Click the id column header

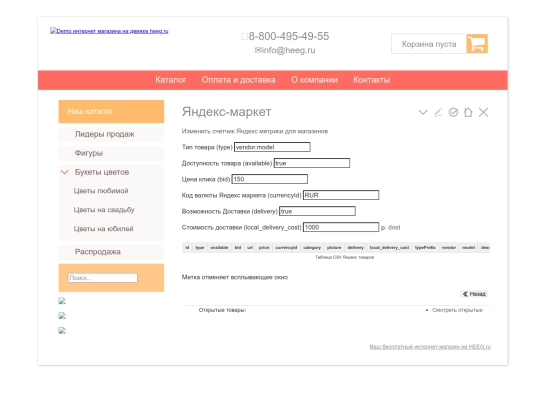click(x=187, y=248)
